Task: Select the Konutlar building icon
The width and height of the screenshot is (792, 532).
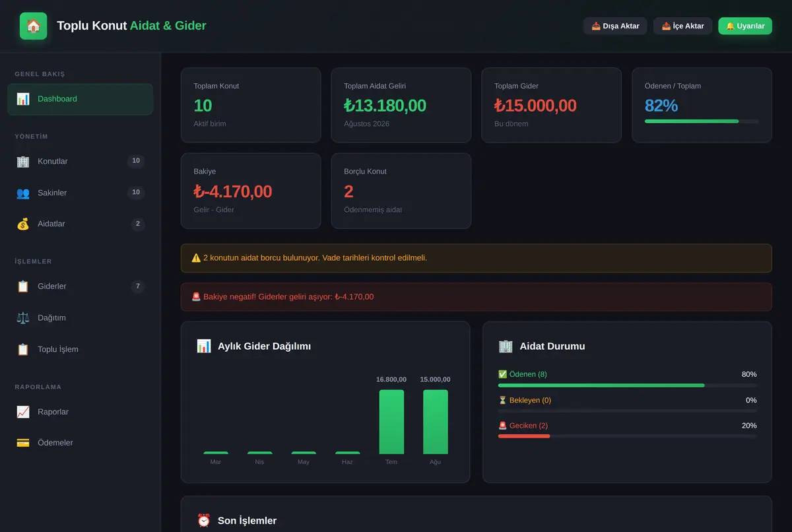Action: click(x=23, y=161)
